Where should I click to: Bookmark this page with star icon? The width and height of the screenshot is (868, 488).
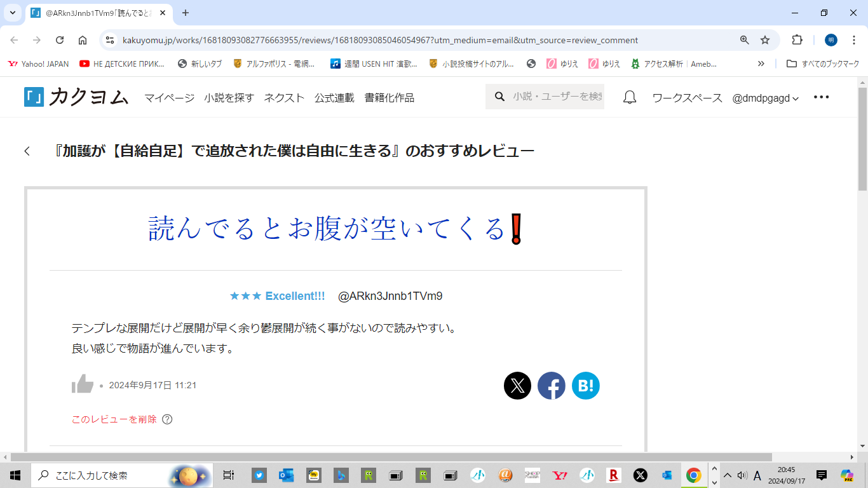click(765, 40)
